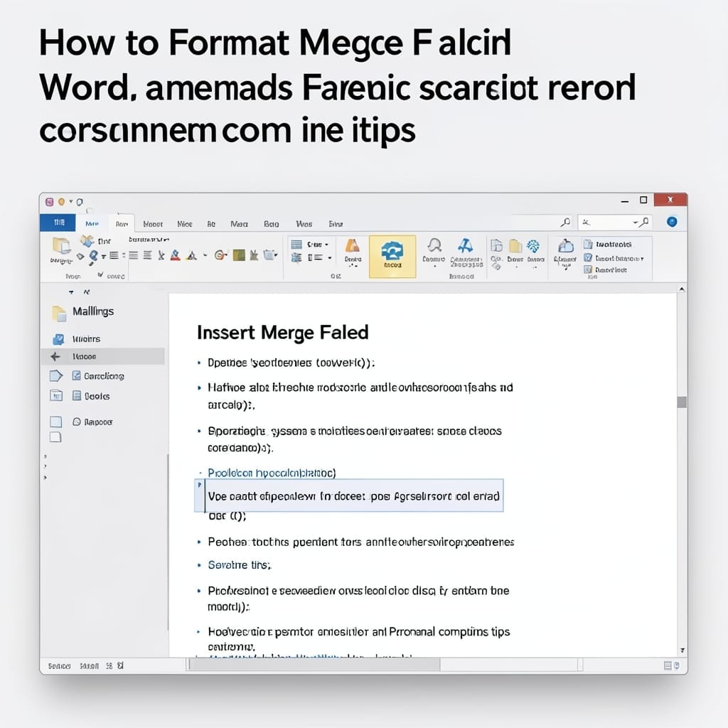Click the first item in right ribbon list
Image resolution: width=728 pixels, height=728 pixels.
click(608, 245)
